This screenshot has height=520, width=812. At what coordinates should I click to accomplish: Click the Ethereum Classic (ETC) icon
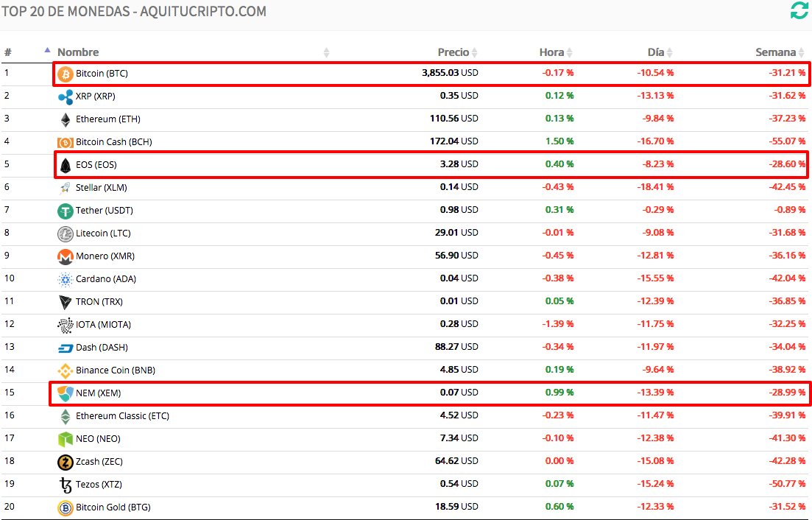point(66,416)
